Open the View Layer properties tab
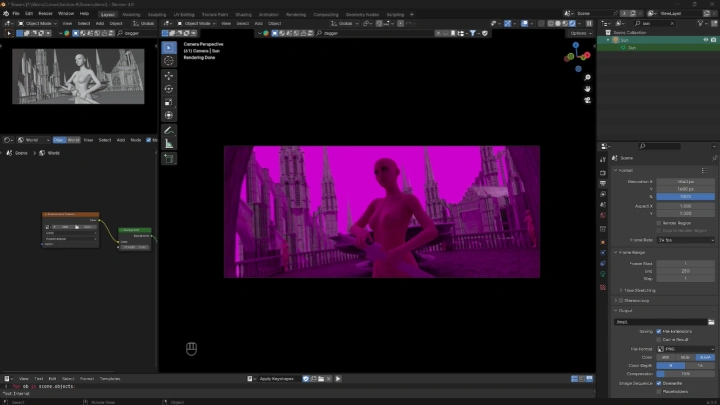This screenshot has width=720, height=405. coord(603,194)
